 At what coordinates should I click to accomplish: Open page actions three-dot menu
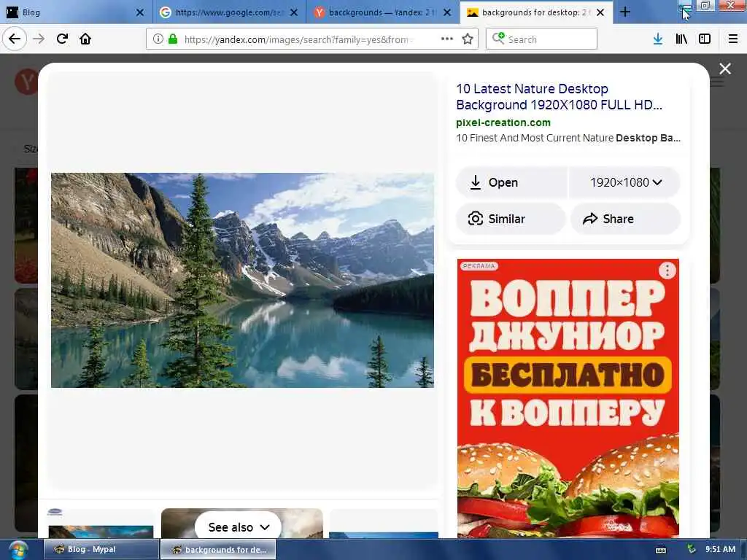(447, 39)
